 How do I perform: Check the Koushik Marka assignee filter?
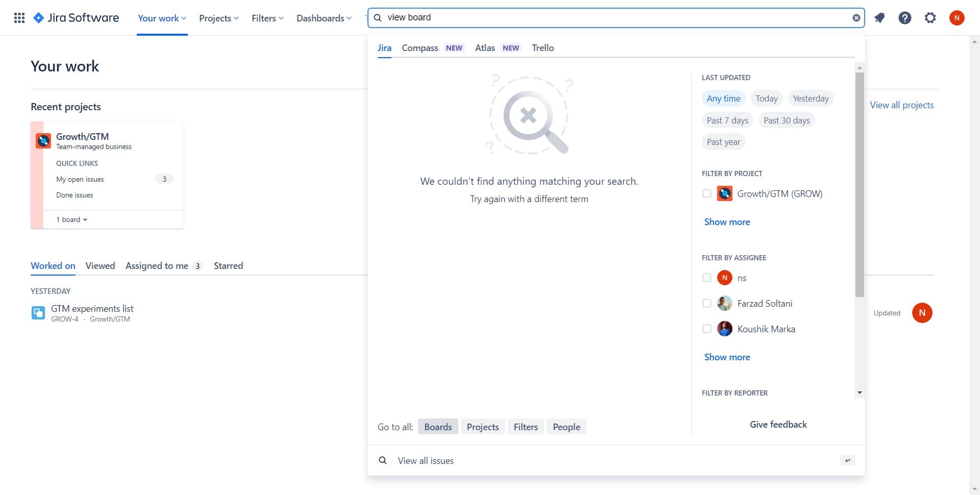click(707, 329)
